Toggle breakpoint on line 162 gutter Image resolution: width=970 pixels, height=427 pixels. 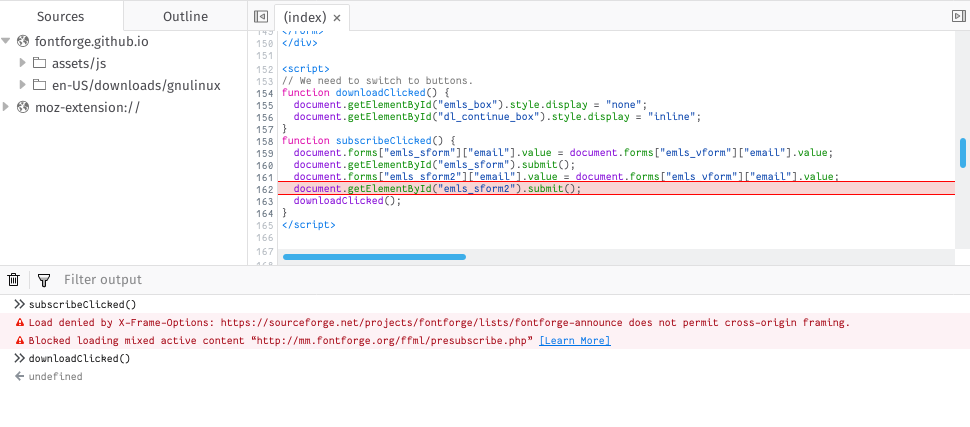[264, 188]
